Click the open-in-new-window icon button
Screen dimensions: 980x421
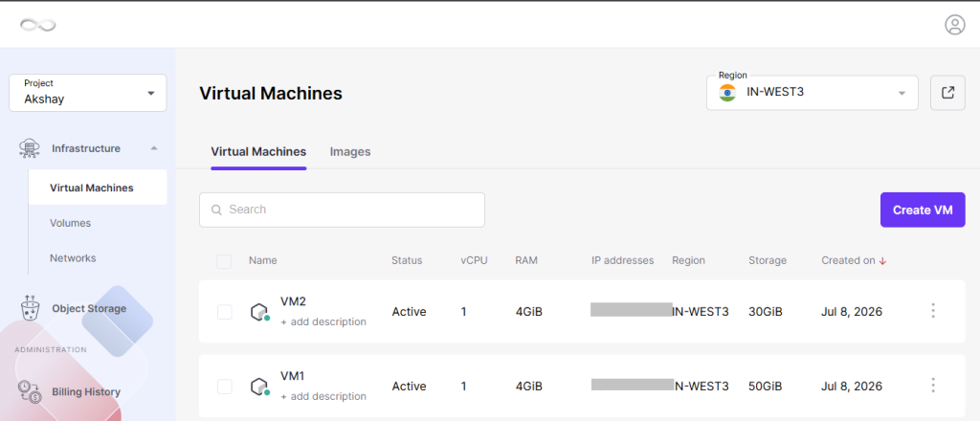pos(947,93)
